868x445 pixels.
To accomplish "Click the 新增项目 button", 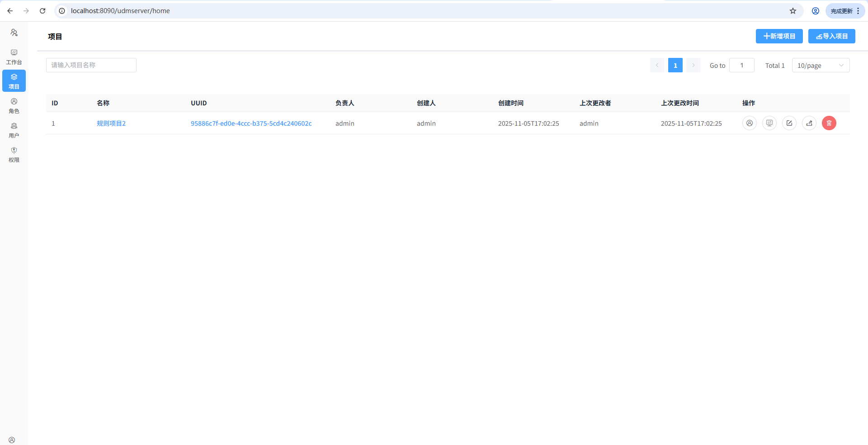I will (x=779, y=36).
